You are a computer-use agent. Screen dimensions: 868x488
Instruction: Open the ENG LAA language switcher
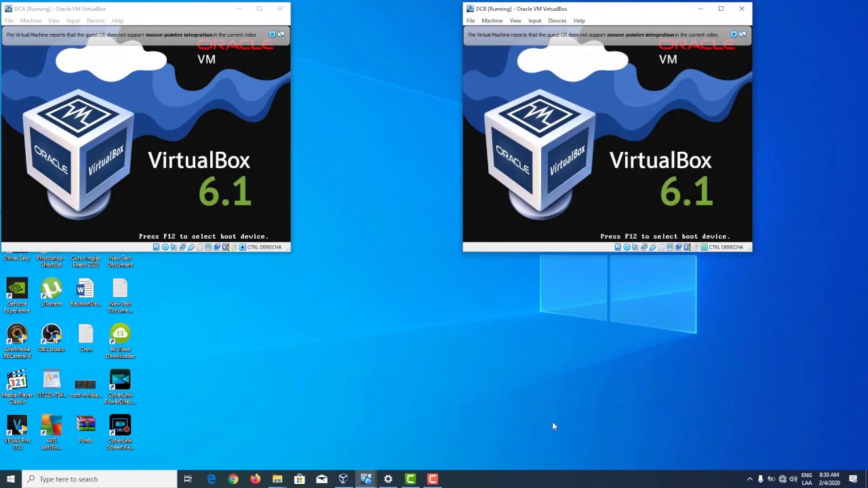pyautogui.click(x=807, y=479)
